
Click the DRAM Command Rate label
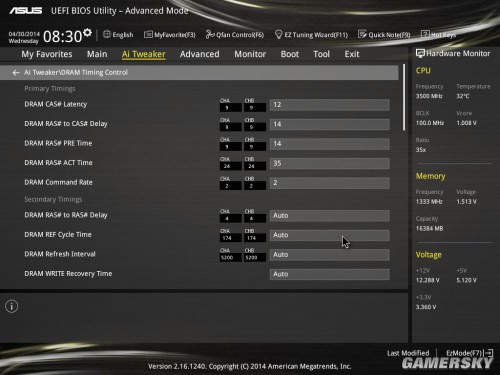tap(58, 182)
